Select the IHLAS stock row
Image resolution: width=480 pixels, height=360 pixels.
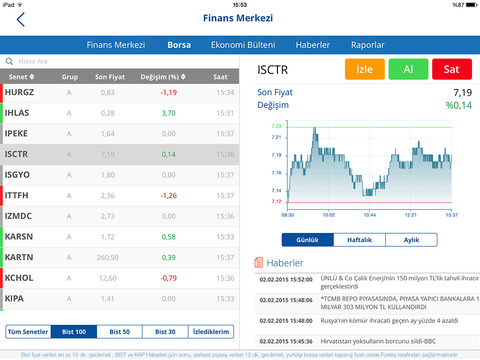click(120, 113)
